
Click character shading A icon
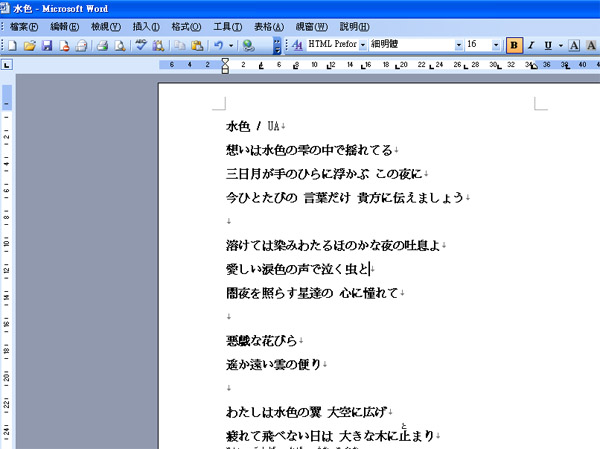(x=591, y=45)
